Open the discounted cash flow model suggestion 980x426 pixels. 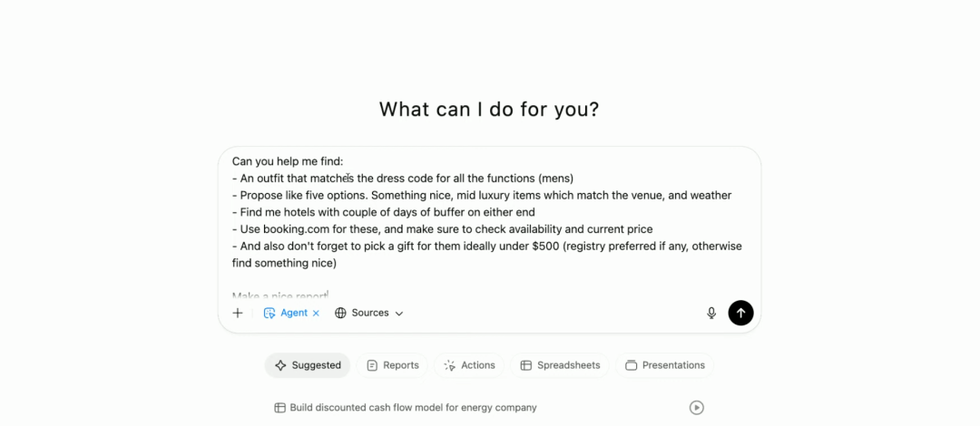413,408
